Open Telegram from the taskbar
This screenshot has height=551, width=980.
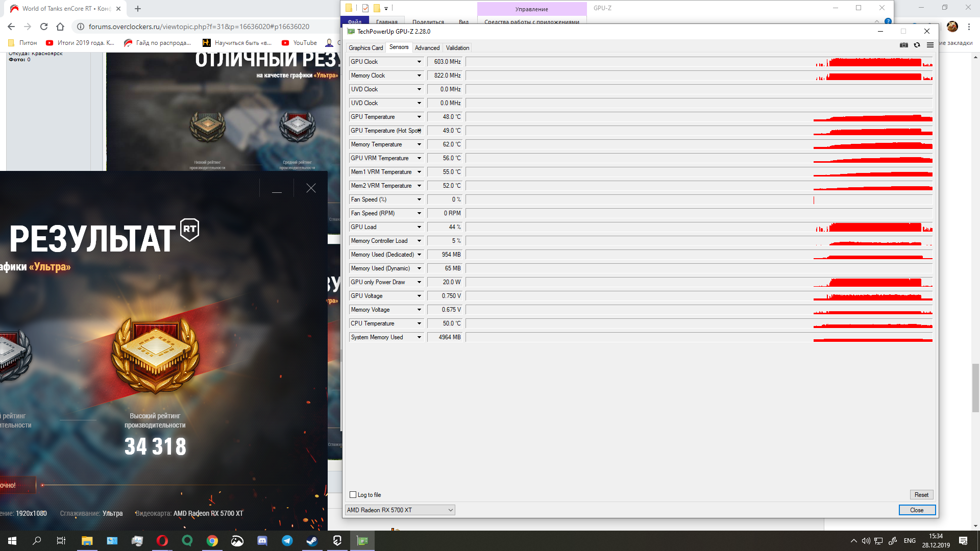[x=287, y=541]
